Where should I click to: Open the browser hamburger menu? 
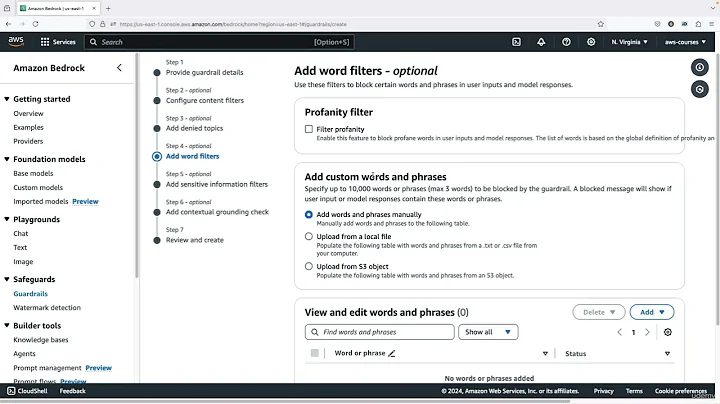click(x=711, y=24)
